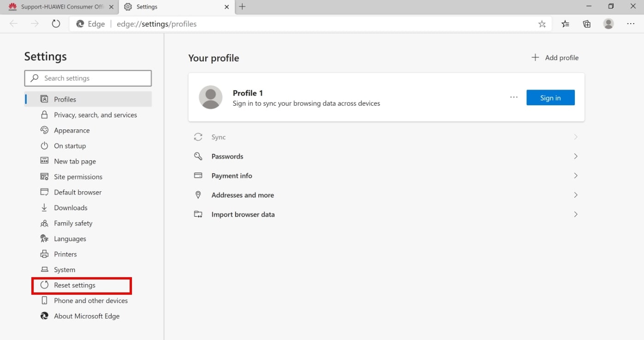Open Appearance settings
644x340 pixels.
pyautogui.click(x=72, y=130)
